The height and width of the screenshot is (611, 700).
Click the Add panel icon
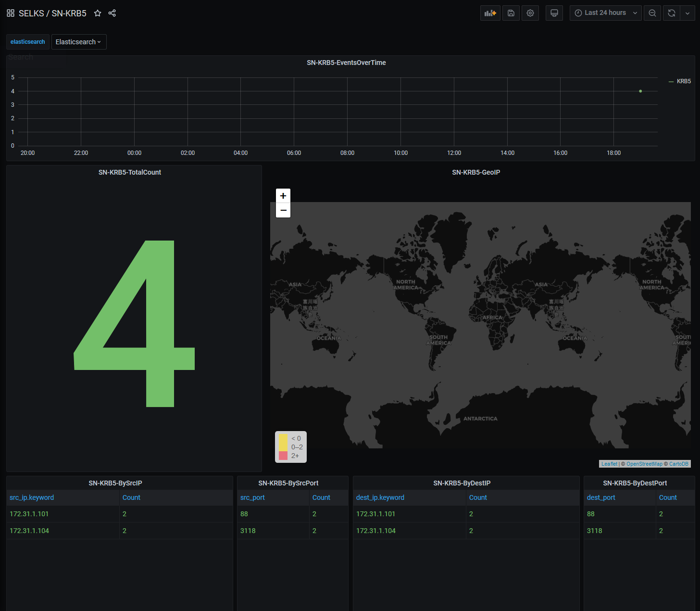coord(490,13)
